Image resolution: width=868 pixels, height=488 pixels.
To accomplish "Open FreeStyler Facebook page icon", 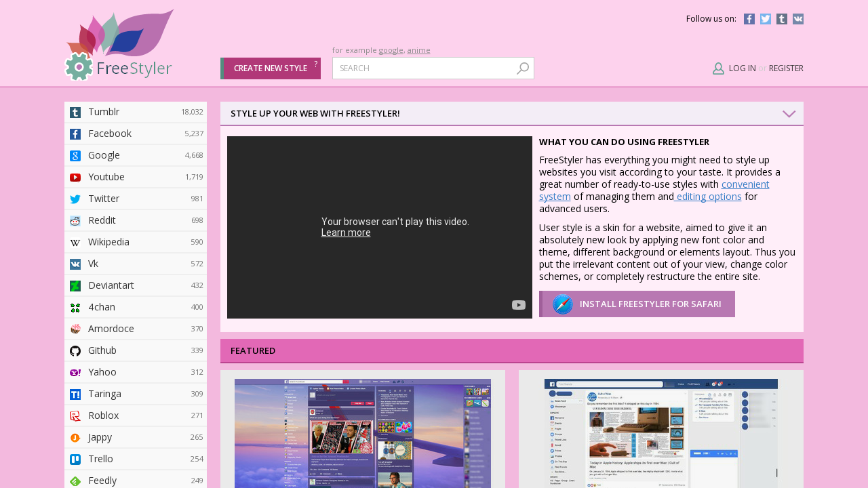I will tap(749, 19).
